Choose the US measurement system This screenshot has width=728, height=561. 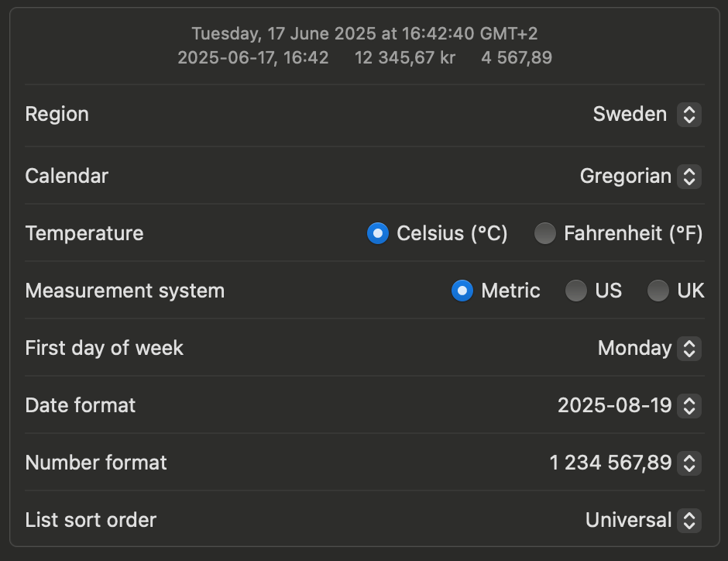point(575,291)
